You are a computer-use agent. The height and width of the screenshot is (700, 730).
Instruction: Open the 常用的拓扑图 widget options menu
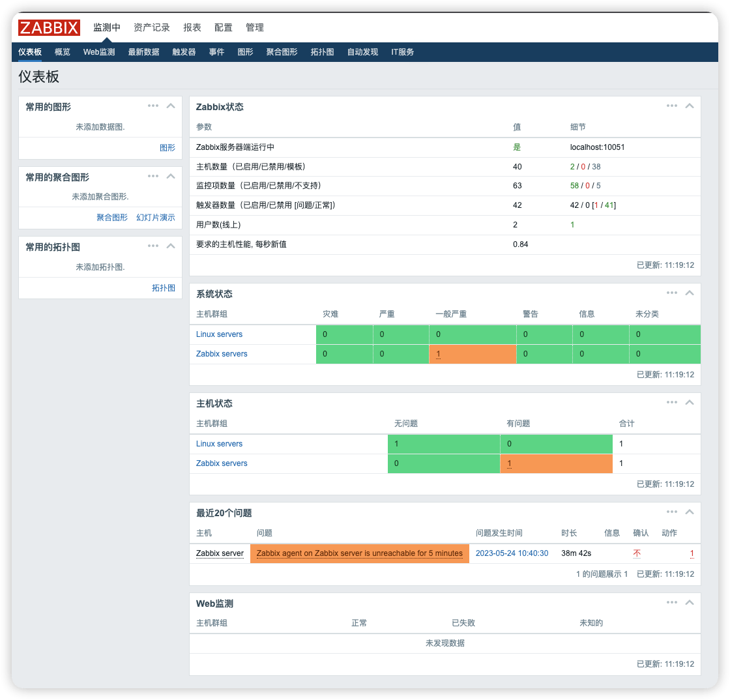[153, 246]
